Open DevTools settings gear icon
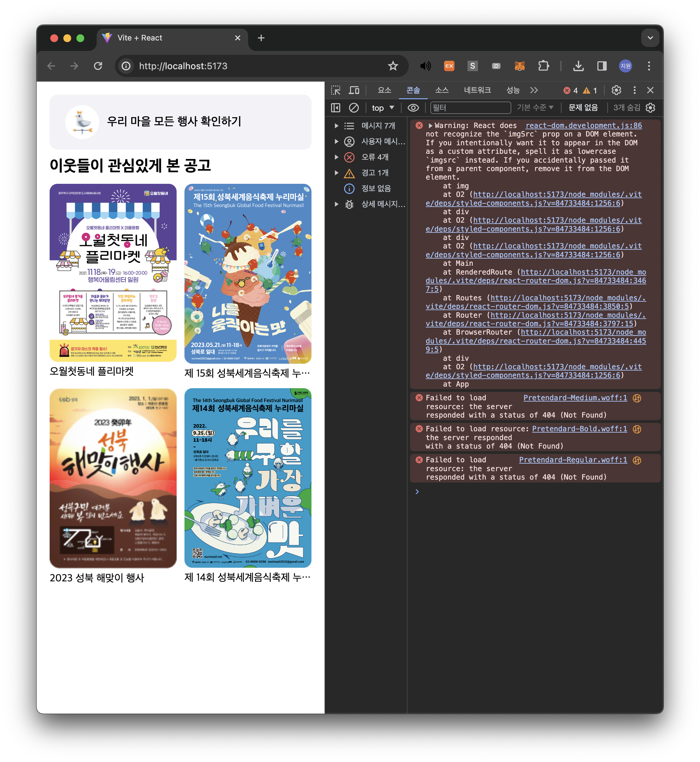The height and width of the screenshot is (762, 700). (x=616, y=90)
